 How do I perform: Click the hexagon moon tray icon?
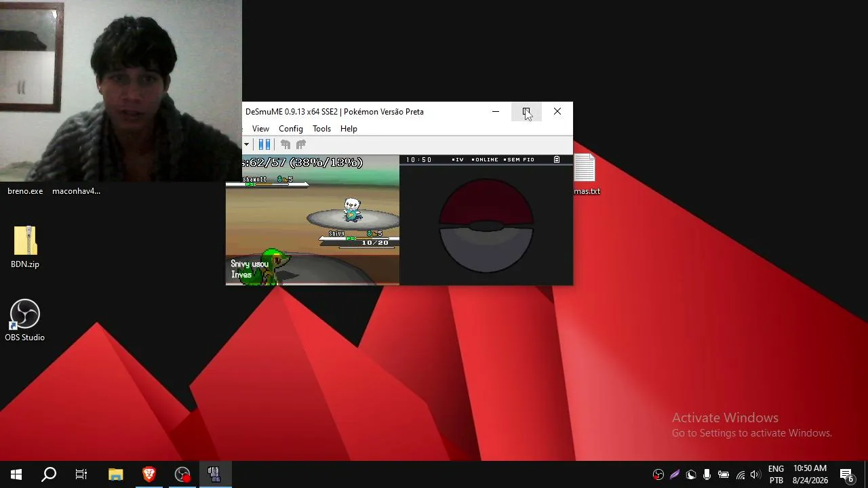pos(691,474)
